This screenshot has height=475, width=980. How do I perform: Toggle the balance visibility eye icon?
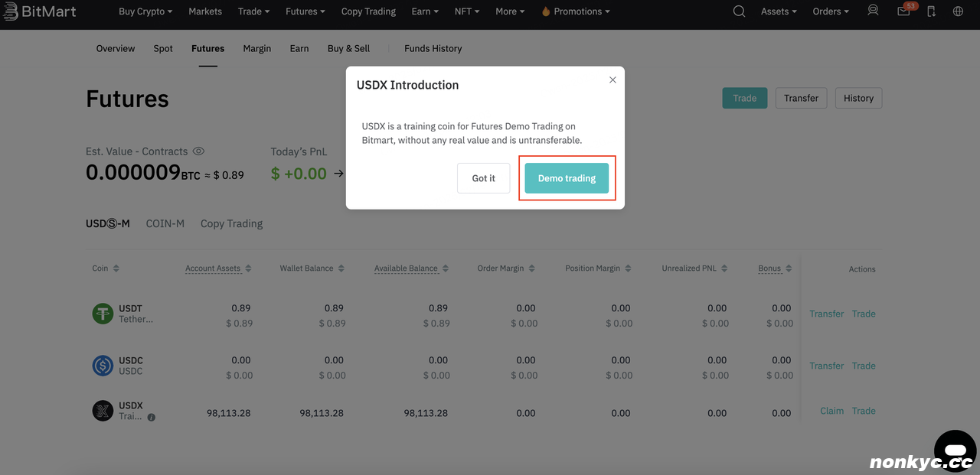pos(198,151)
